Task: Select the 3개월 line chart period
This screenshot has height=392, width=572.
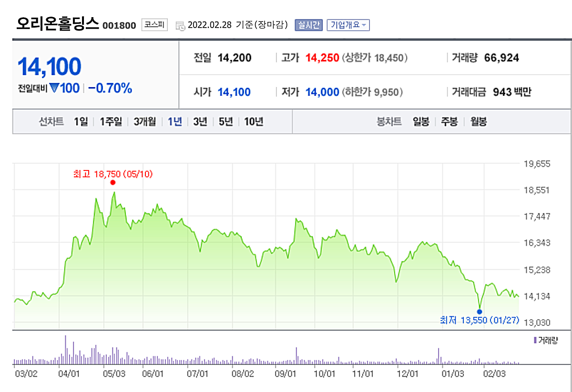Action: click(144, 121)
